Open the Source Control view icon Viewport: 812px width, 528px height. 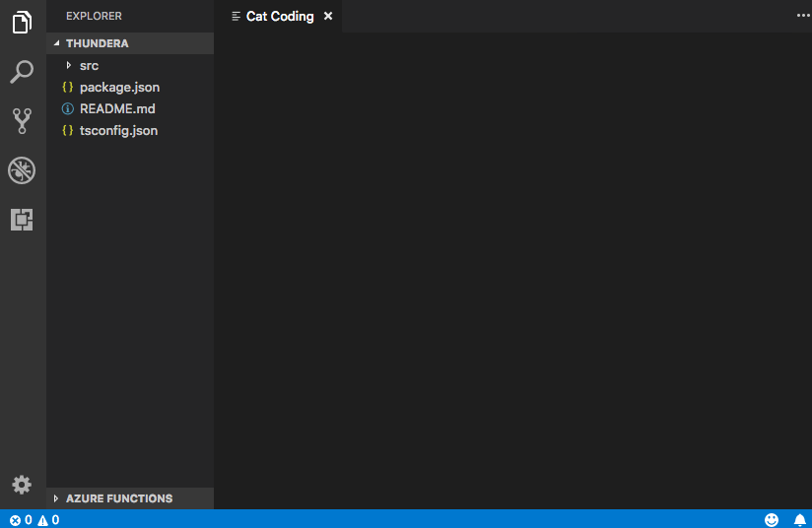[x=22, y=121]
